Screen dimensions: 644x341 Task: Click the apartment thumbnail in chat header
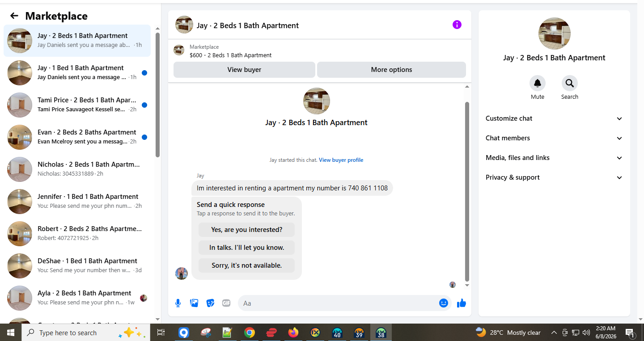tap(184, 25)
